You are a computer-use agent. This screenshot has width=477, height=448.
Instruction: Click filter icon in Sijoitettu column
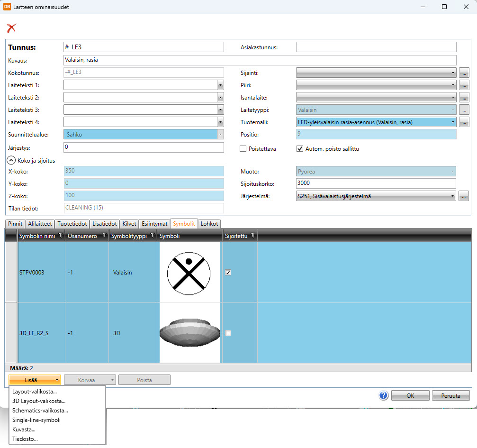[252, 236]
